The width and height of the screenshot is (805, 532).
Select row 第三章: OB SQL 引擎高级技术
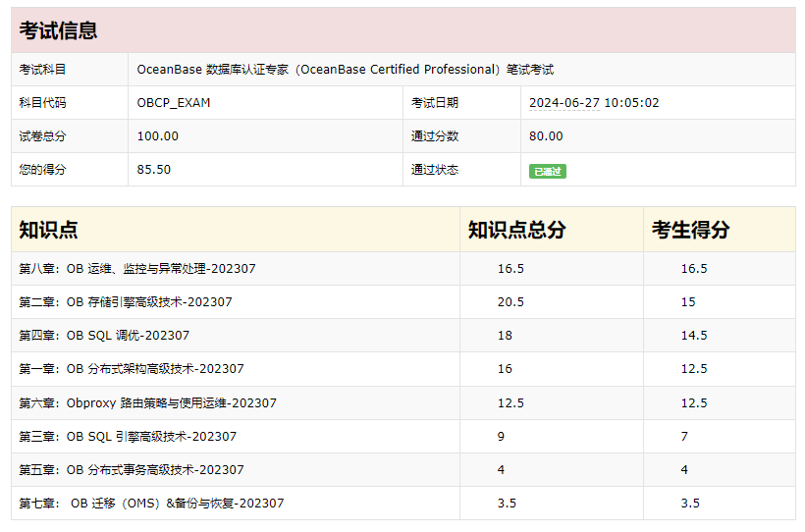point(403,437)
